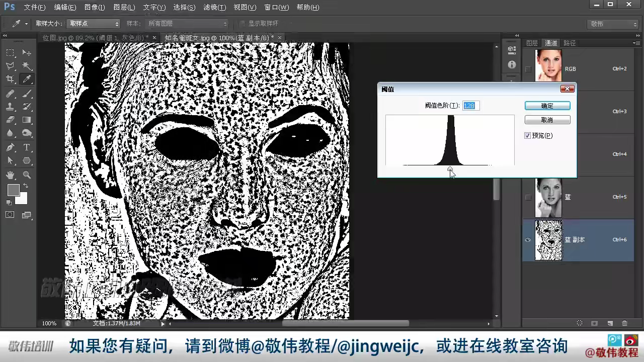
Task: Save selection as channel
Action: tap(594, 323)
